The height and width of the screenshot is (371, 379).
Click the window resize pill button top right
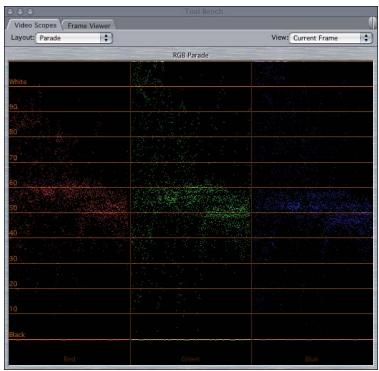point(372,23)
